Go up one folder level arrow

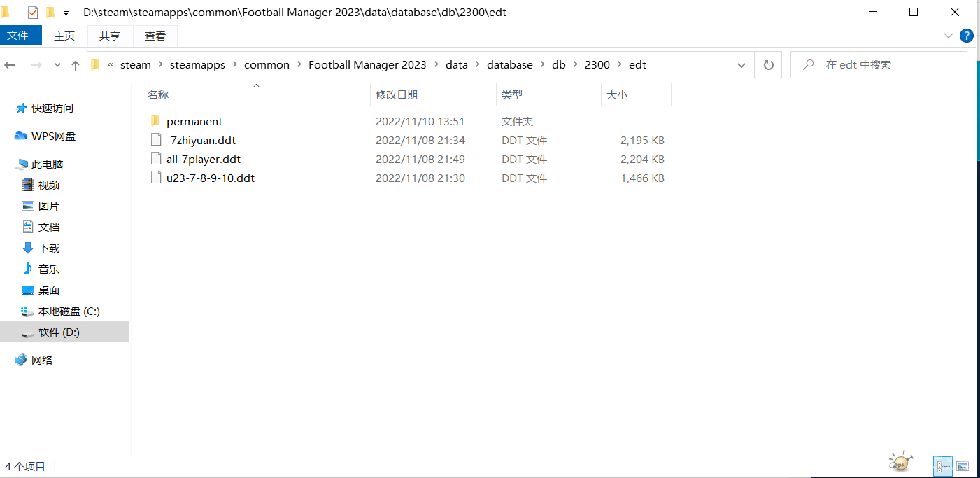tap(76, 65)
